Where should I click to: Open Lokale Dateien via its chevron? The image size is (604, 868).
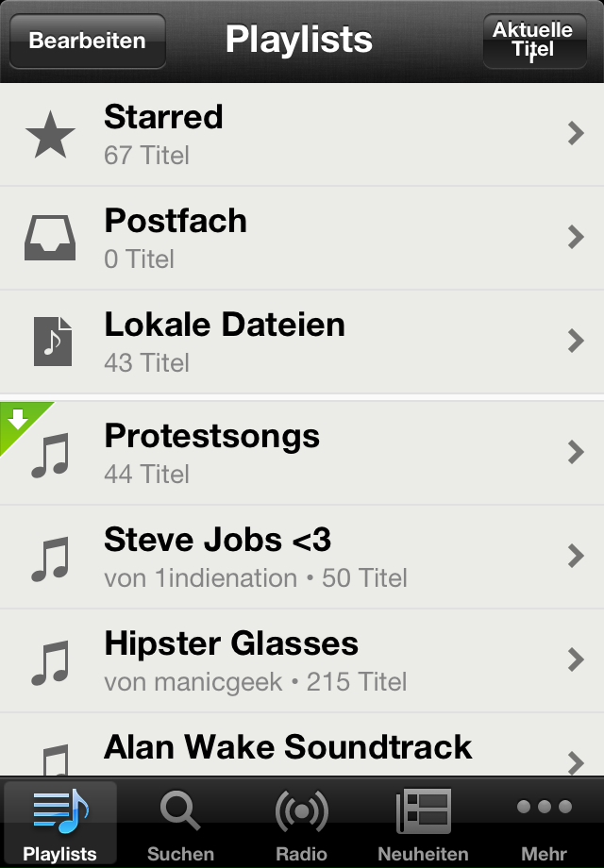pos(577,341)
